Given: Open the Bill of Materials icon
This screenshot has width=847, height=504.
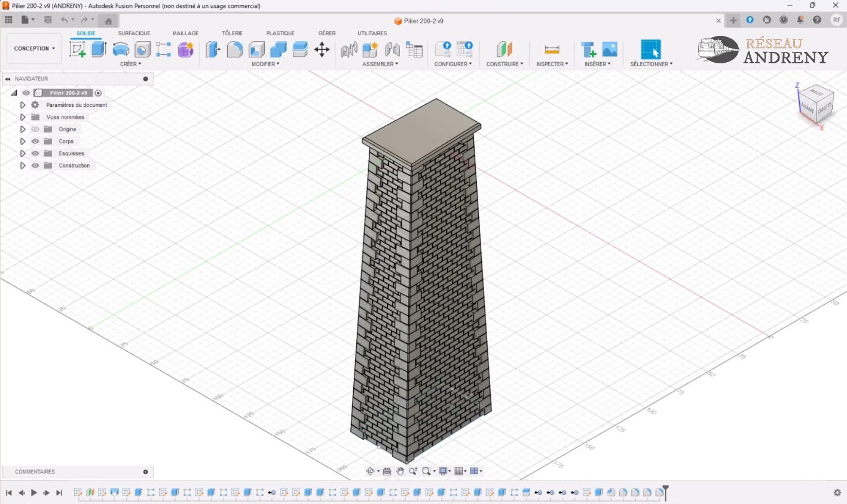Looking at the screenshot, I should [414, 49].
